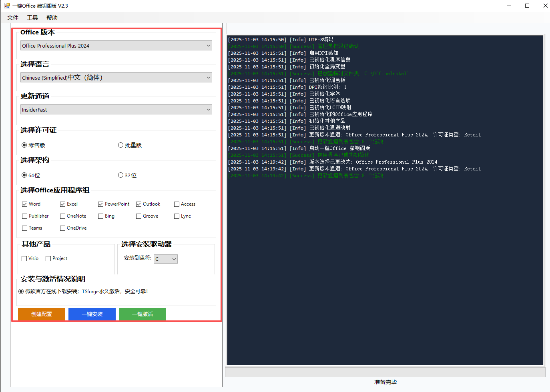Image resolution: width=550 pixels, height=392 pixels.
Task: Maximize the 一键Office window
Action: tap(527, 6)
